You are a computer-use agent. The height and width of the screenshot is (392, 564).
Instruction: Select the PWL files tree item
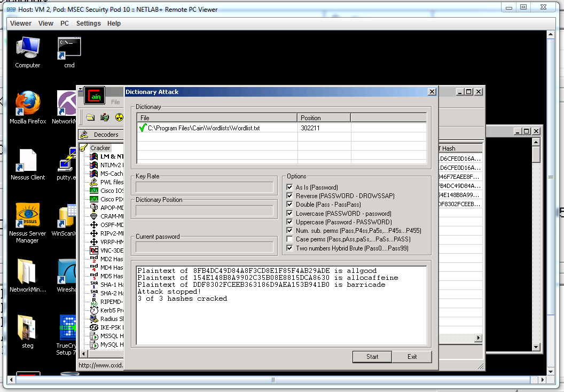(x=107, y=182)
